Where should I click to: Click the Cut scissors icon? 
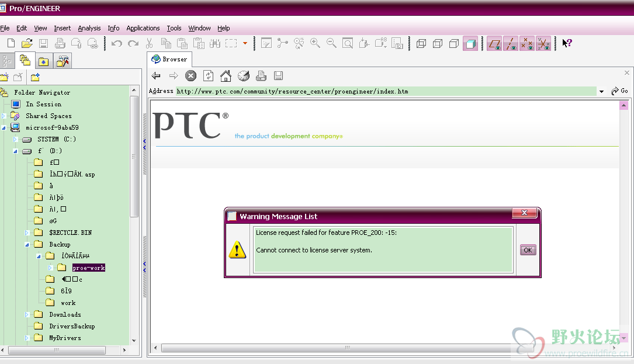149,43
